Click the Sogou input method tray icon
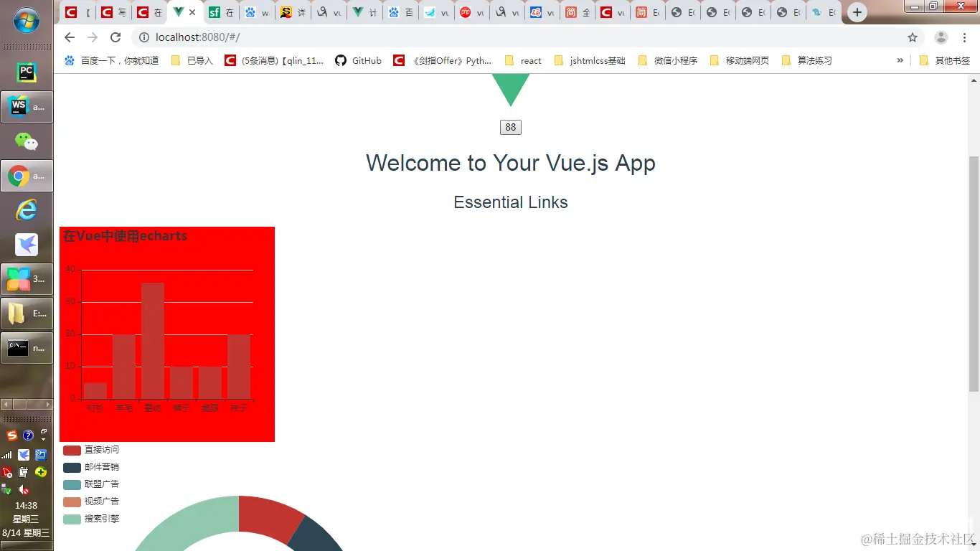980x551 pixels. pos(11,435)
